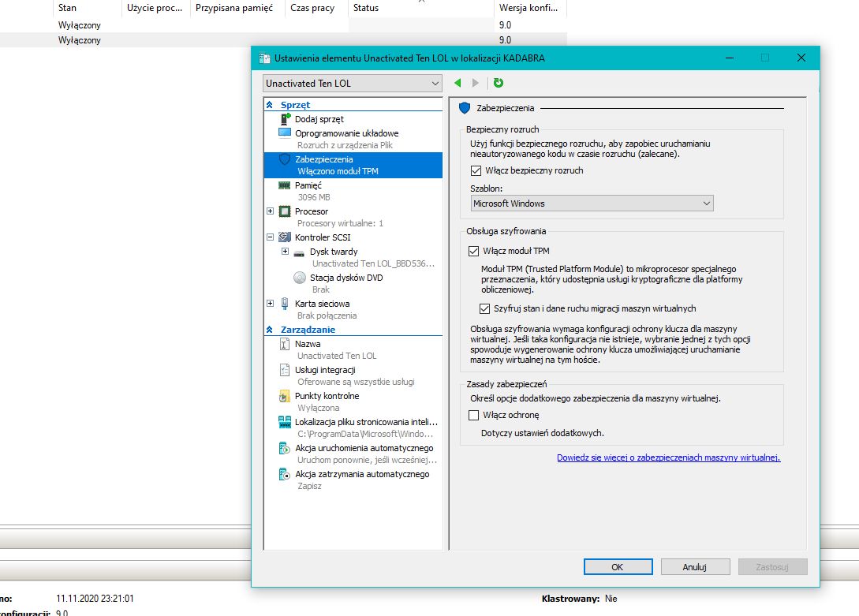859x616 pixels.
Task: Click 'C:\ProgramData\Microsoft\Windo...' path text
Action: point(365,434)
